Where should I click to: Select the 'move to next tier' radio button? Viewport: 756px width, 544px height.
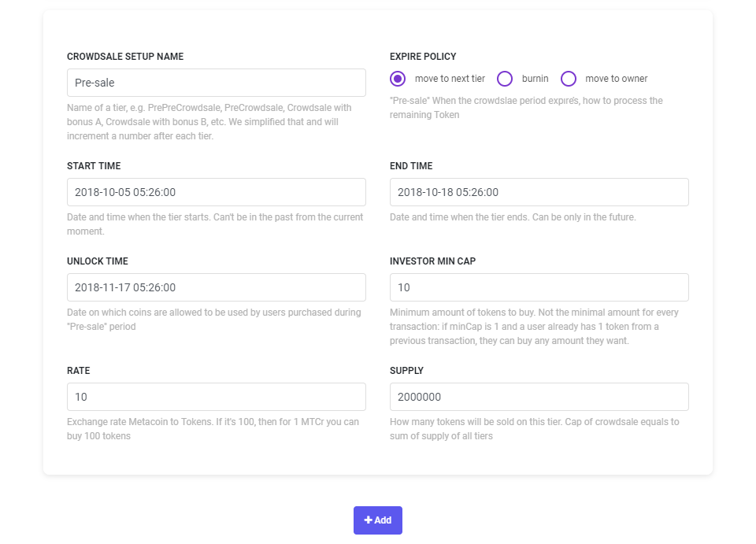coord(398,79)
